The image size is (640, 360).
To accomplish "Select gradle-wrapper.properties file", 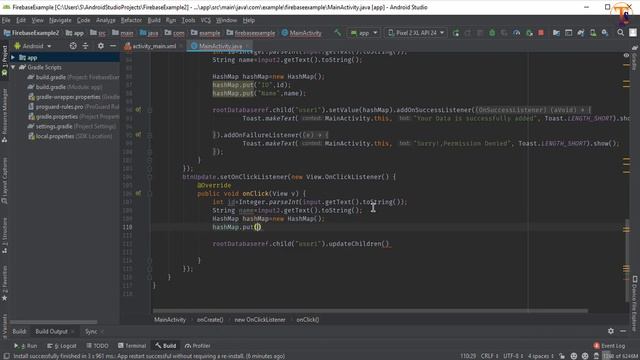I will [73, 97].
